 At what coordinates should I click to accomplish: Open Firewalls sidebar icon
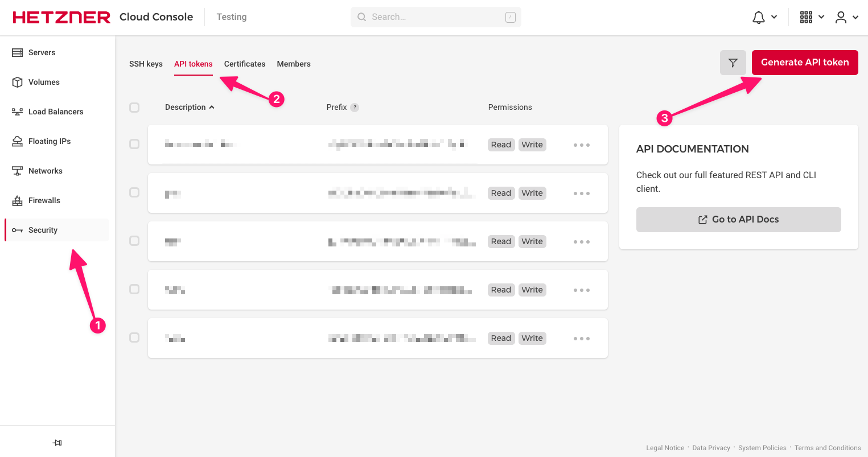tap(17, 200)
